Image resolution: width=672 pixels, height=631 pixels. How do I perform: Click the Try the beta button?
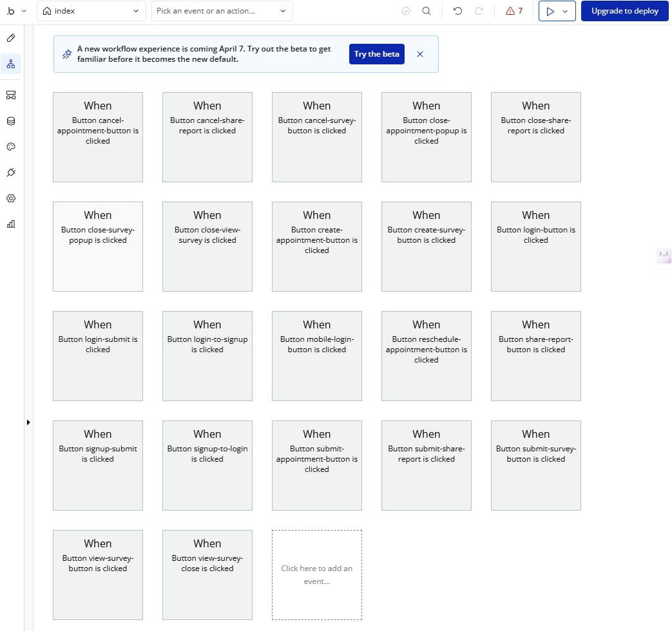(x=377, y=54)
